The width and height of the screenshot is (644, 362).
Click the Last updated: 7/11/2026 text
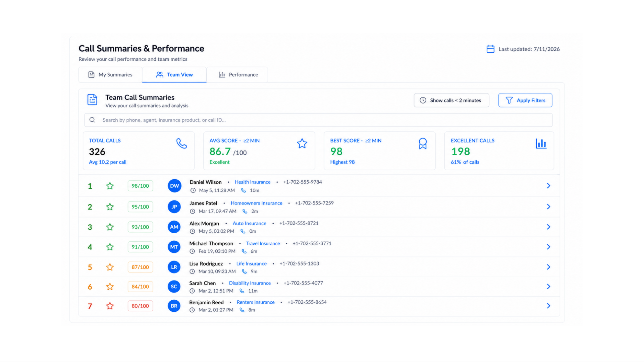click(x=529, y=49)
